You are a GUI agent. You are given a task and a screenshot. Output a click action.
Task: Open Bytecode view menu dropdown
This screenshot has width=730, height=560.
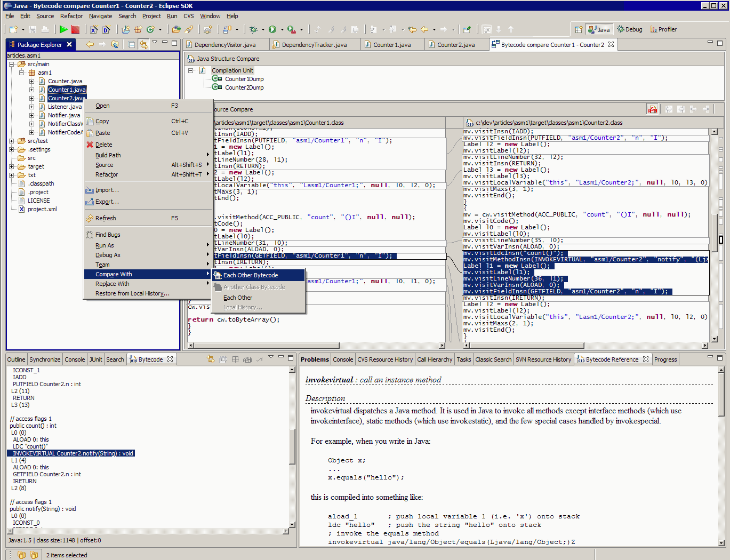271,357
